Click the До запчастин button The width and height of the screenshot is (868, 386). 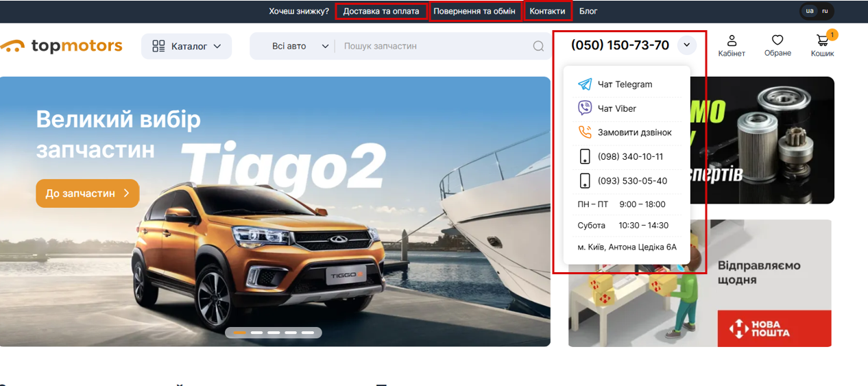point(87,193)
